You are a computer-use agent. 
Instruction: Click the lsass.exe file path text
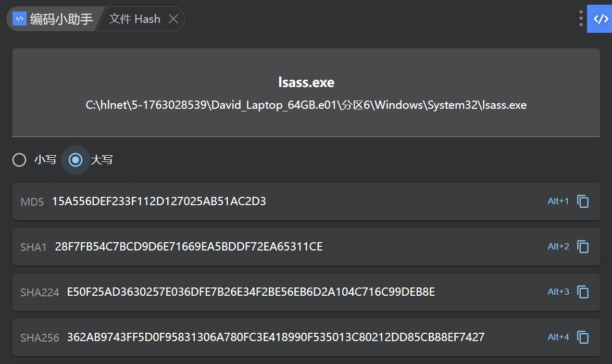pyautogui.click(x=306, y=105)
